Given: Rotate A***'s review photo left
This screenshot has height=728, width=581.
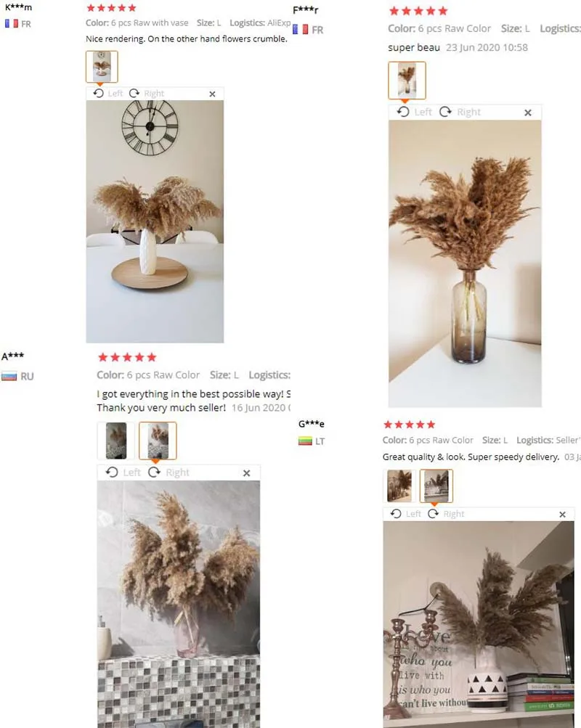Looking at the screenshot, I should tap(123, 473).
